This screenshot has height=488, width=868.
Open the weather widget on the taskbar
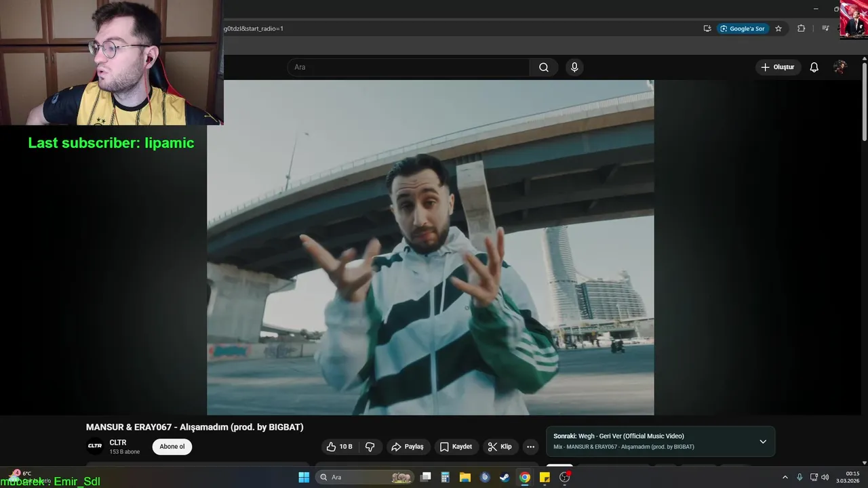(27, 476)
